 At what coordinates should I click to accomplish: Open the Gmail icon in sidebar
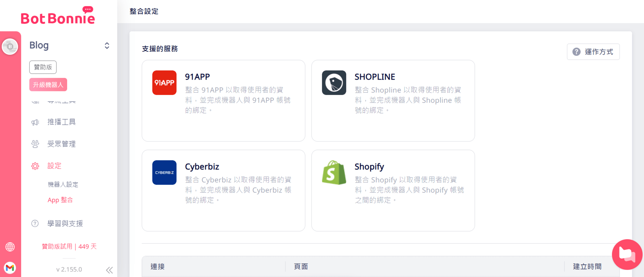click(10, 268)
